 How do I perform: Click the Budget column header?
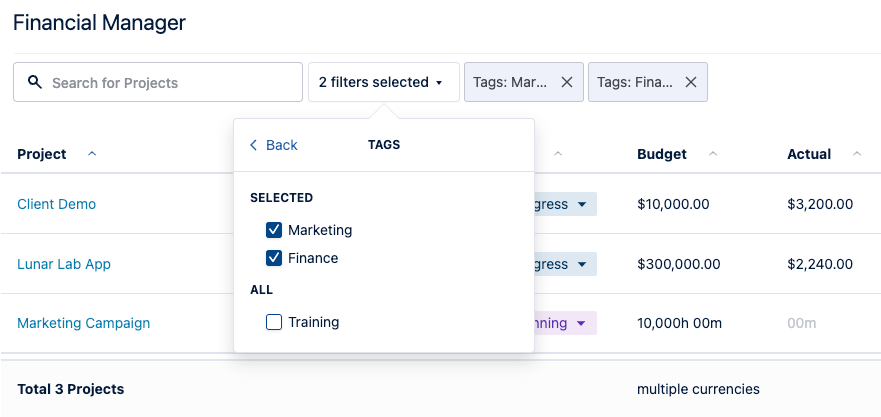click(662, 154)
